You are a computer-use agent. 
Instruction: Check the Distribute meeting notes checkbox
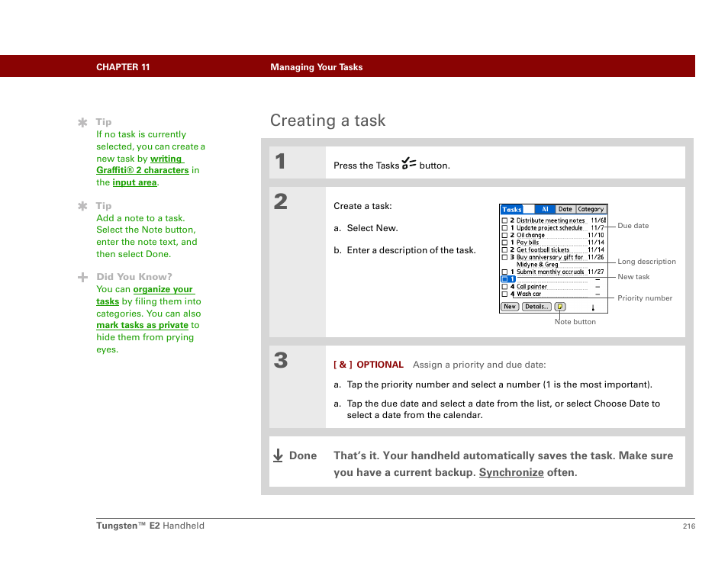pos(504,220)
